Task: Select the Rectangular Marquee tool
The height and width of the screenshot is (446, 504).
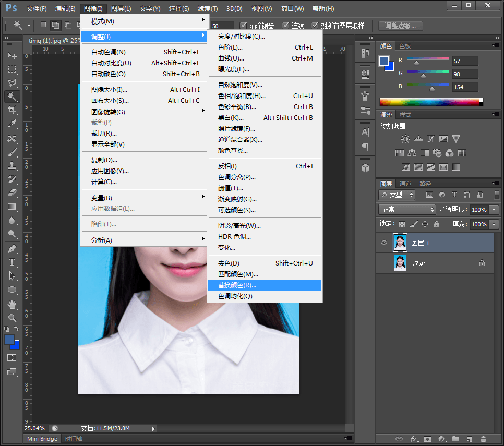Action: [x=12, y=69]
